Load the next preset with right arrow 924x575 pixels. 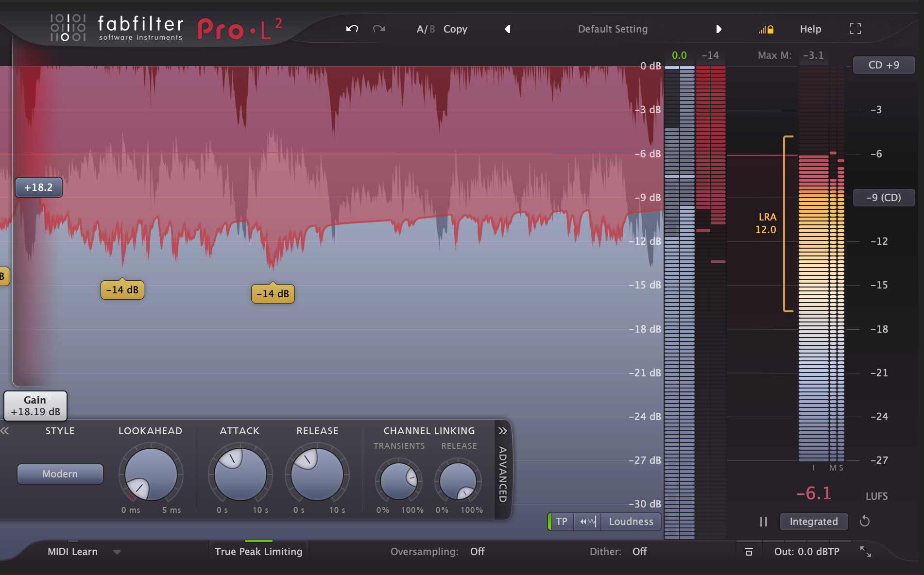pyautogui.click(x=719, y=29)
